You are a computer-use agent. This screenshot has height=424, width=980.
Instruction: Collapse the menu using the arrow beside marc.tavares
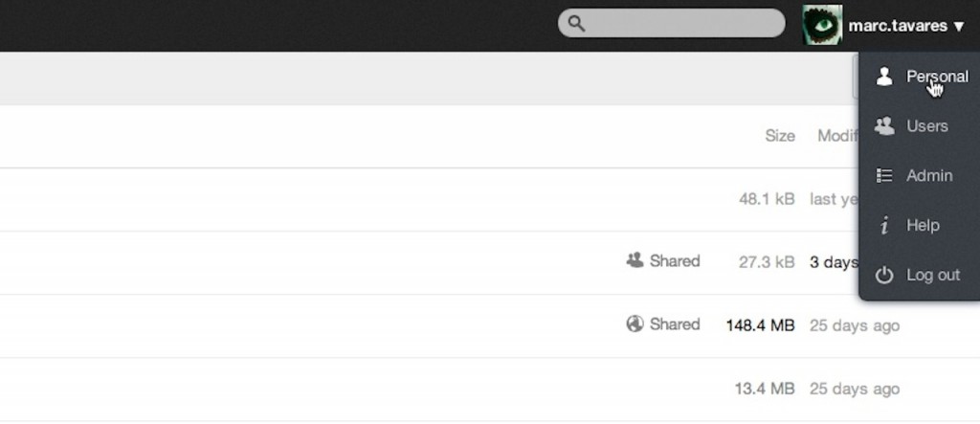click(x=959, y=27)
